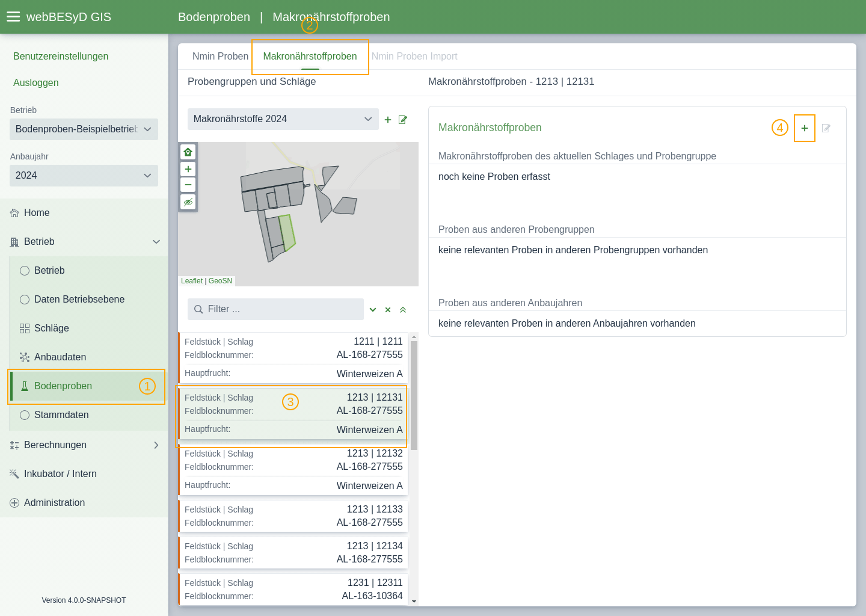
Task: Click the building icon next to Betrieb
Action: (14, 242)
